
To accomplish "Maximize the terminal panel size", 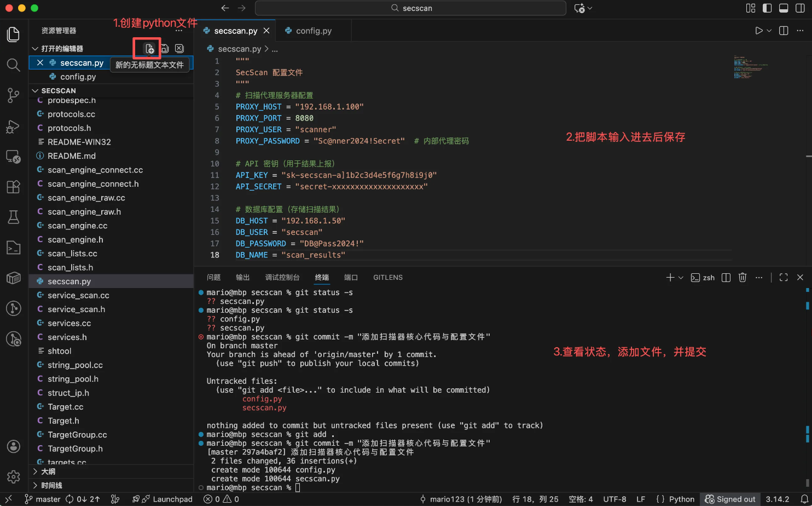I will click(784, 278).
